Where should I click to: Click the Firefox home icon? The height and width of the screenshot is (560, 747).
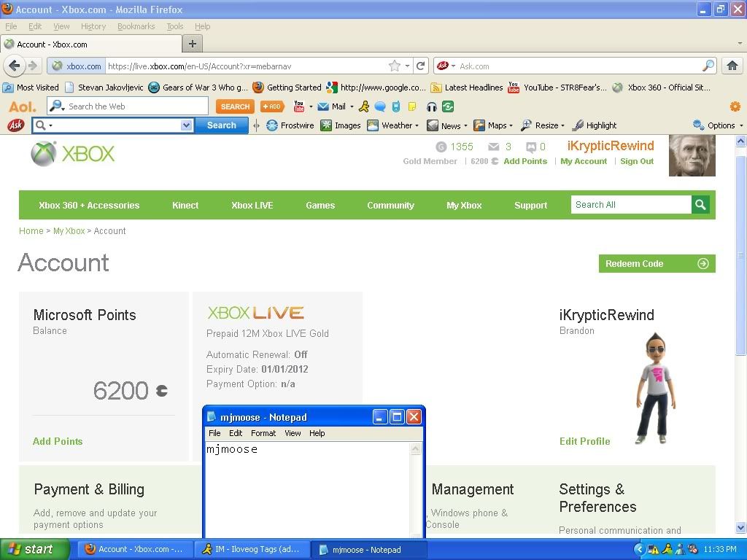[x=732, y=66]
